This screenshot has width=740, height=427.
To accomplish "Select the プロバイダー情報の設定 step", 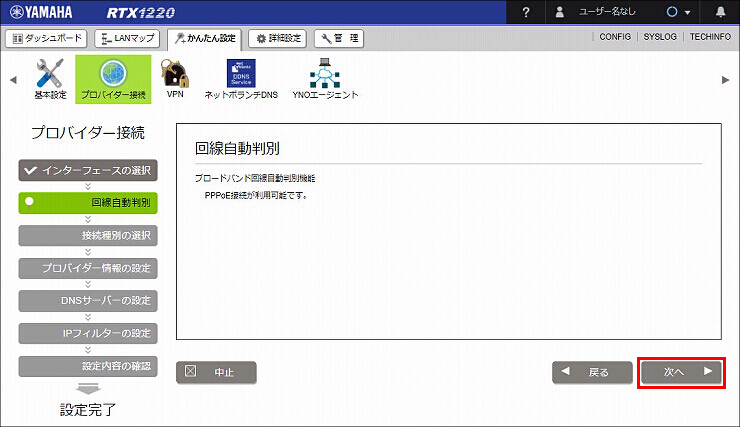I will coord(88,268).
